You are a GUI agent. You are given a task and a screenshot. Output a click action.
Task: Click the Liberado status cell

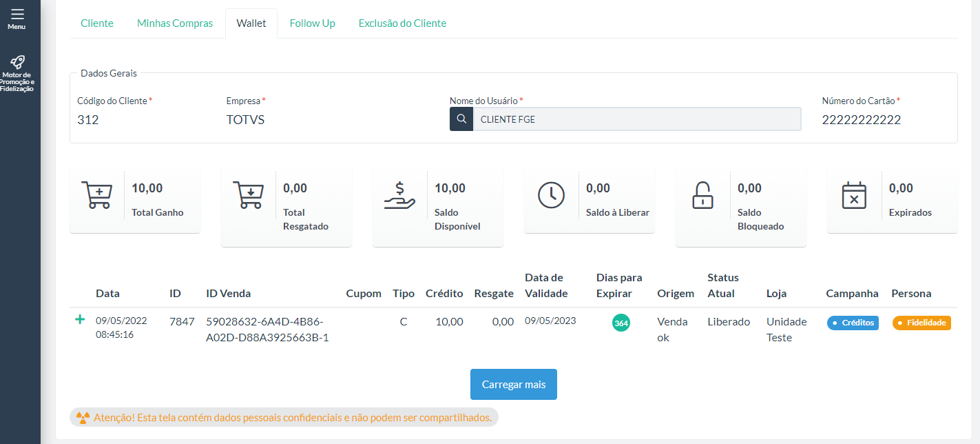pos(729,321)
